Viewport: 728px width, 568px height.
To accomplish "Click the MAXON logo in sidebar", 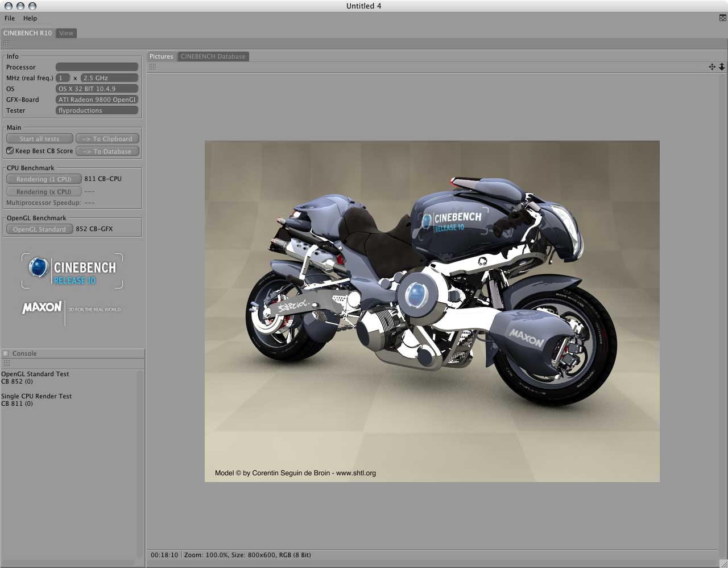I will [x=42, y=308].
